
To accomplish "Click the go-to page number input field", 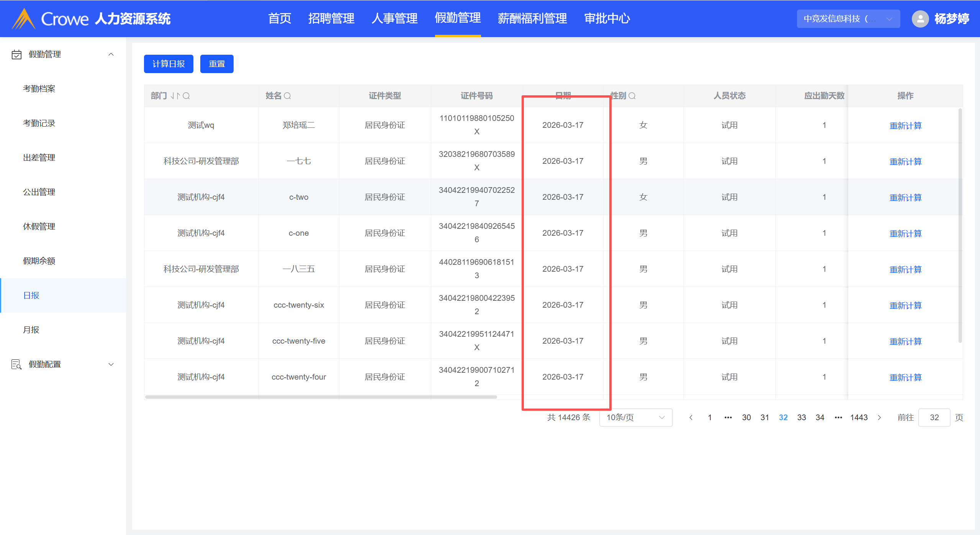I will click(x=934, y=418).
